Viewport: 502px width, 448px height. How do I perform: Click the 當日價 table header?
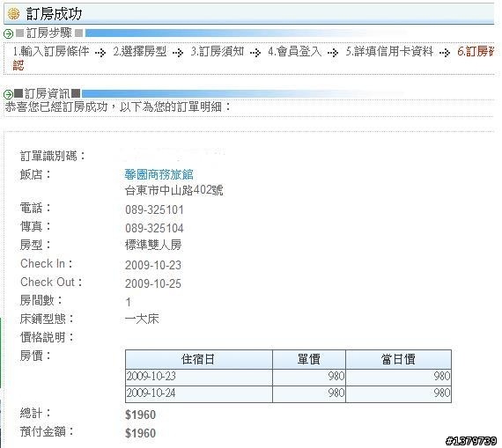[399, 359]
